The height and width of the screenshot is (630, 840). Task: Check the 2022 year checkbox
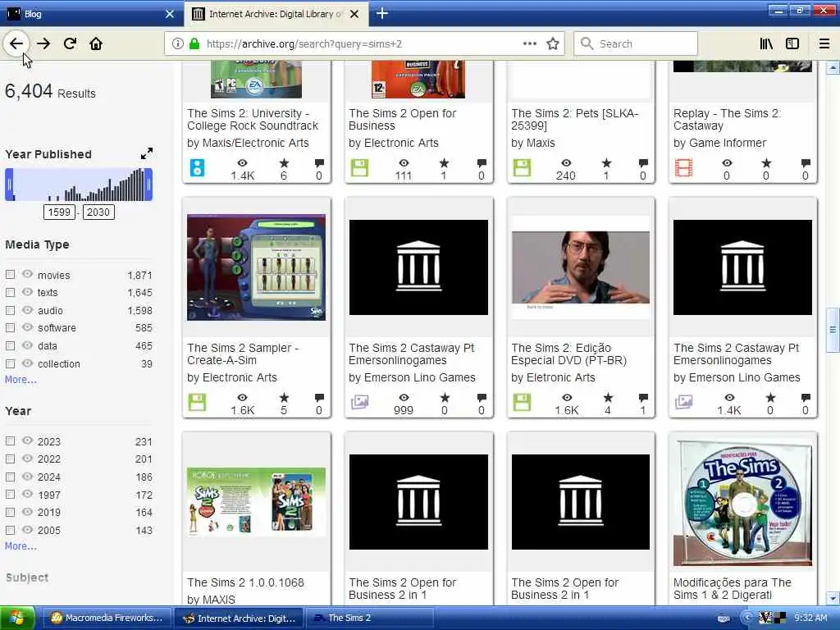[10, 459]
